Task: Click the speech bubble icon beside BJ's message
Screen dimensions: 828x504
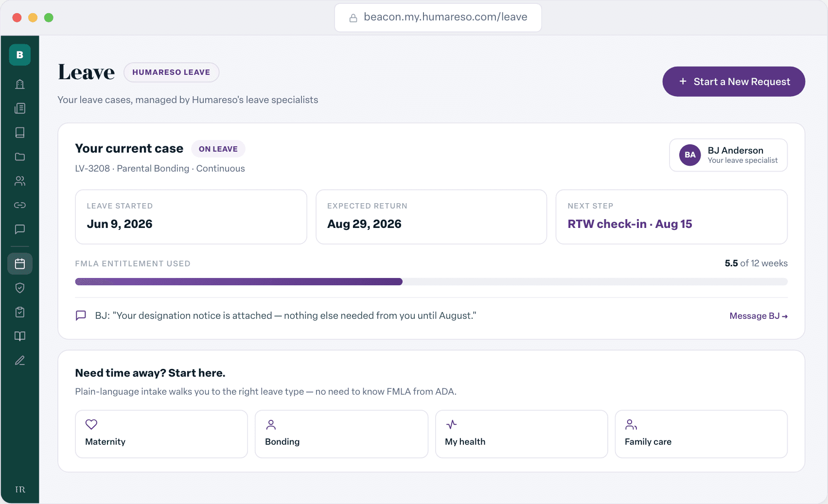Action: click(81, 315)
